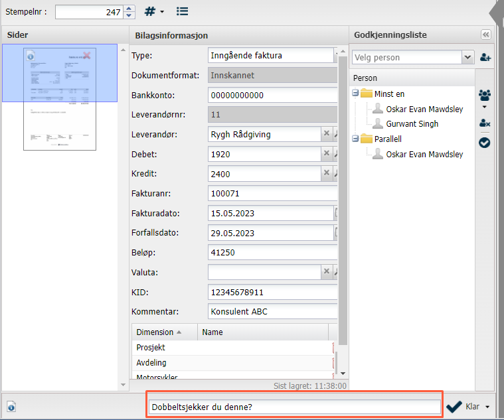Click the add person icon
Image resolution: width=504 pixels, height=420 pixels.
pyautogui.click(x=485, y=58)
